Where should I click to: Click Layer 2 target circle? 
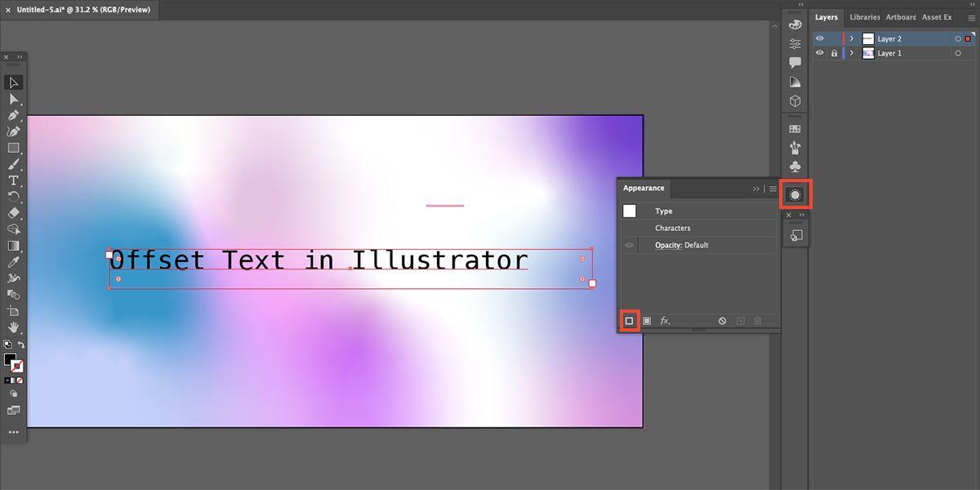pyautogui.click(x=958, y=38)
